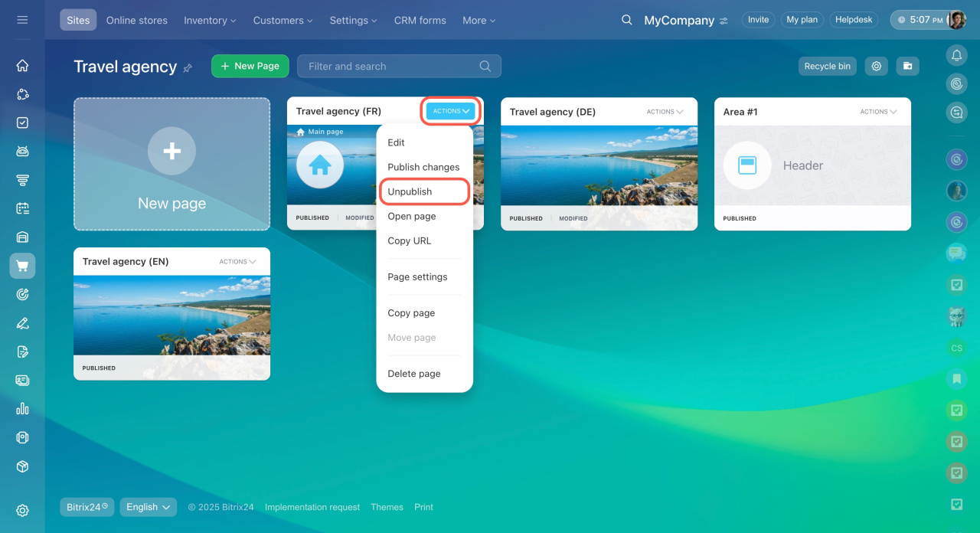Open the bar chart analytics icon in the sidebar

click(x=22, y=409)
